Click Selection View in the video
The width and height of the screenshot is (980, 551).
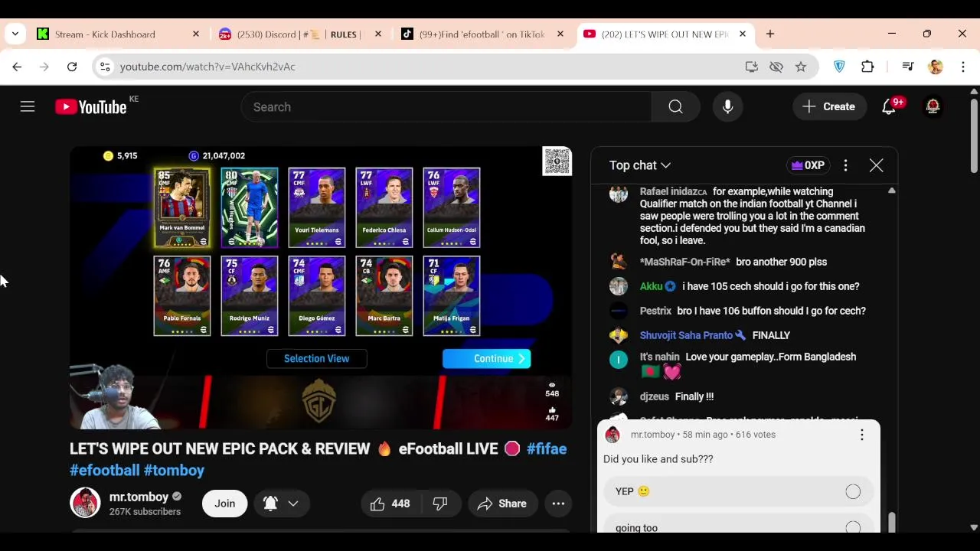[316, 358]
